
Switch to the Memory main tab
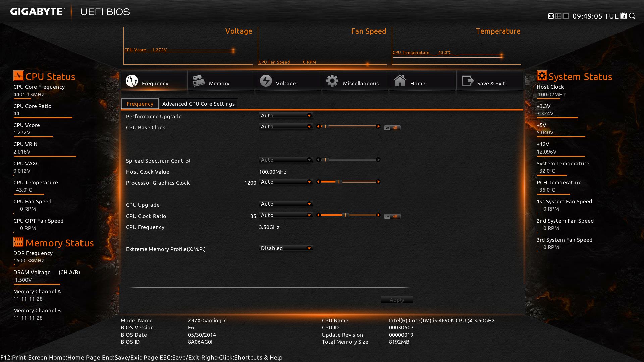coord(221,80)
